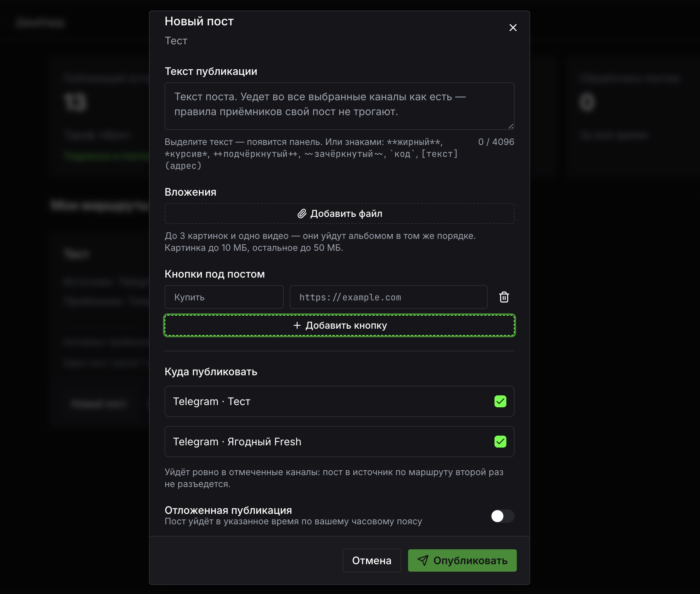Click the Опубликовать button
700x594 pixels.
462,560
